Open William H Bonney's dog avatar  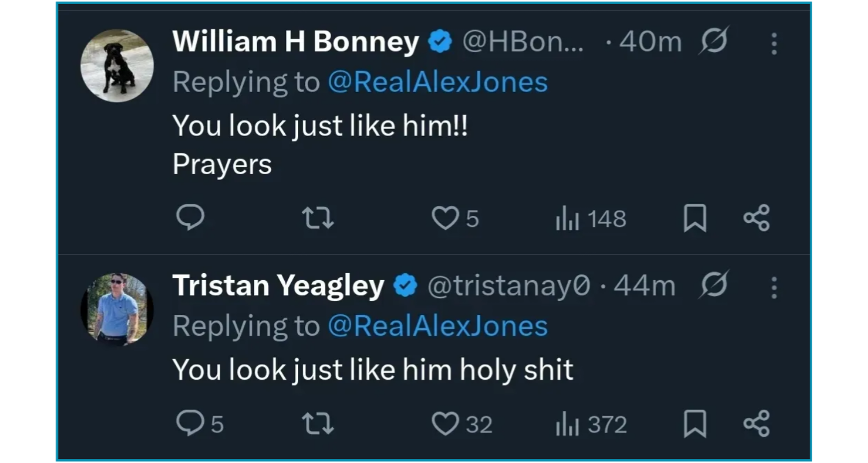[117, 65]
